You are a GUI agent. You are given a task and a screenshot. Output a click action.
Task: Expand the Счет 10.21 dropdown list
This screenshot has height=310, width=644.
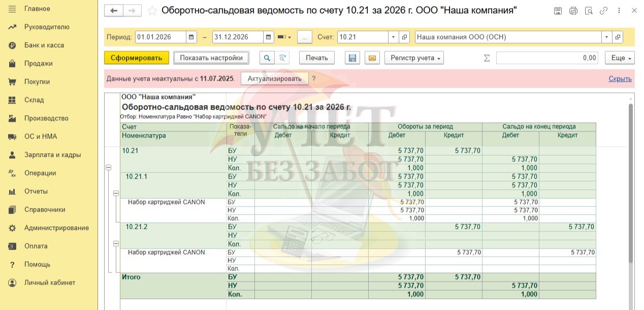(394, 37)
